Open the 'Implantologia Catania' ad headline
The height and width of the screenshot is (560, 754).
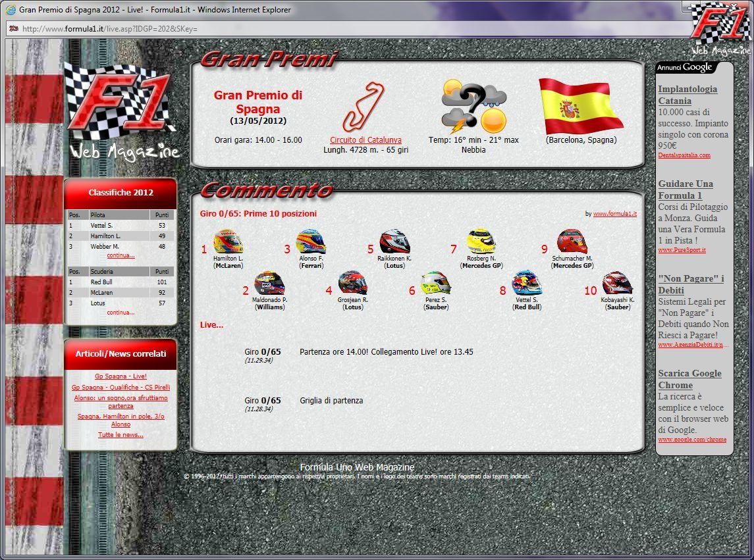click(x=687, y=95)
